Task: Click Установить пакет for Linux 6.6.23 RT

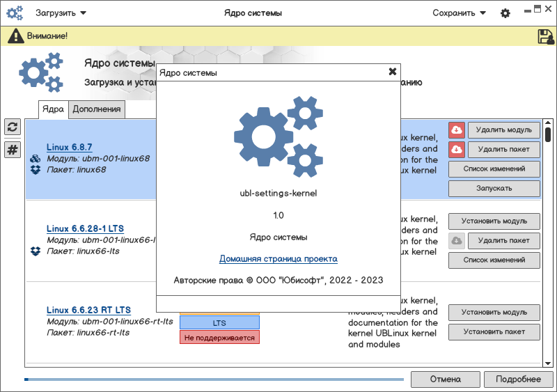Action: (x=494, y=331)
